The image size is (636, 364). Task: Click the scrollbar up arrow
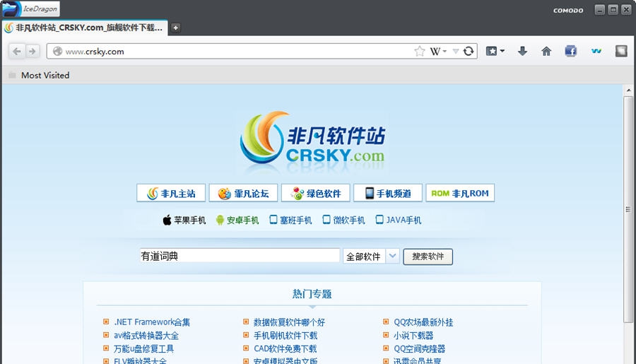pos(628,90)
